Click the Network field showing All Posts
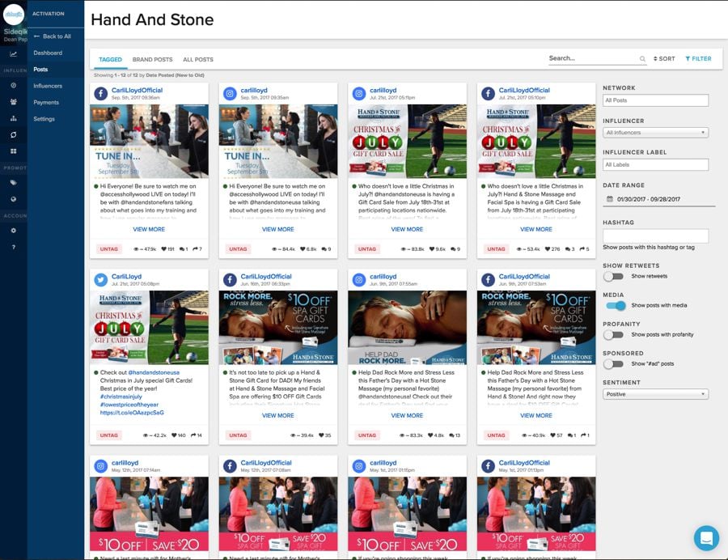 click(x=655, y=100)
